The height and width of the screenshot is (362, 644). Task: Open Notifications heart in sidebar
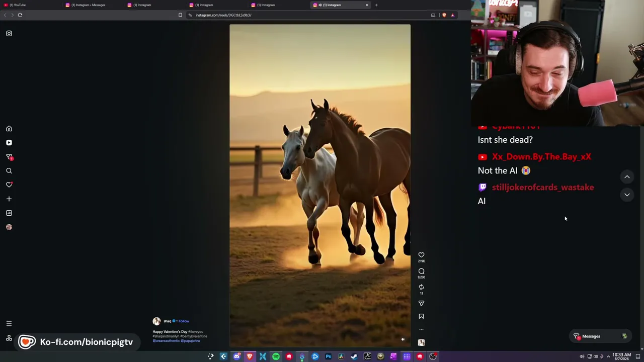pos(9,185)
